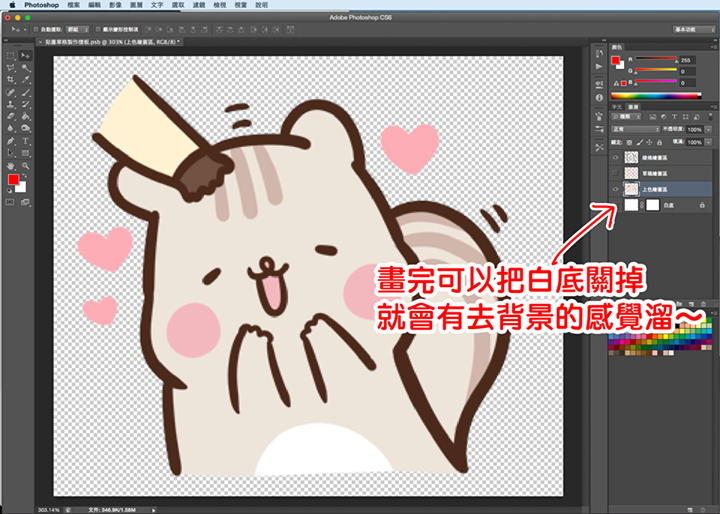The width and height of the screenshot is (720, 514).
Task: Select the Clone Stamp tool
Action: click(x=11, y=104)
